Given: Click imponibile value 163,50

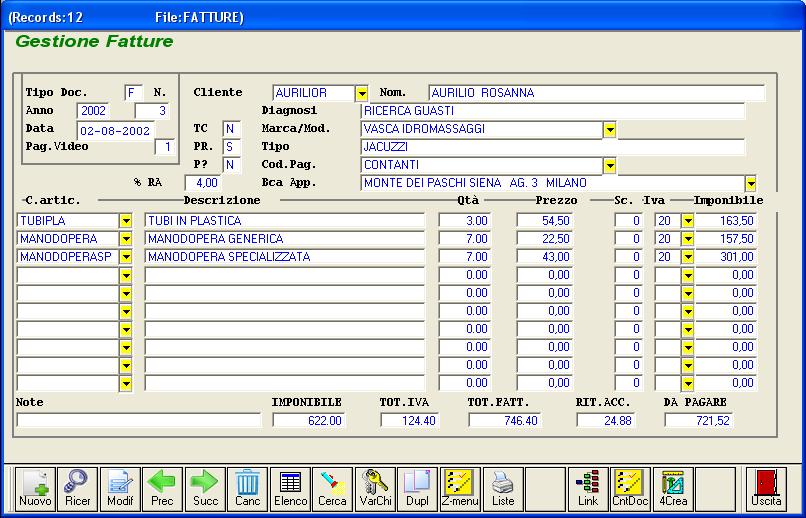Looking at the screenshot, I should [726, 221].
